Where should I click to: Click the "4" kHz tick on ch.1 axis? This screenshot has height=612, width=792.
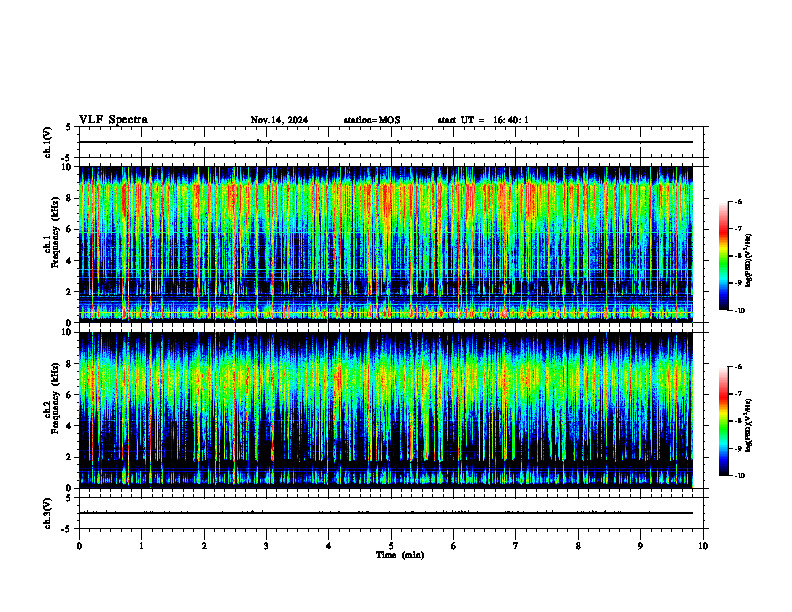70,261
